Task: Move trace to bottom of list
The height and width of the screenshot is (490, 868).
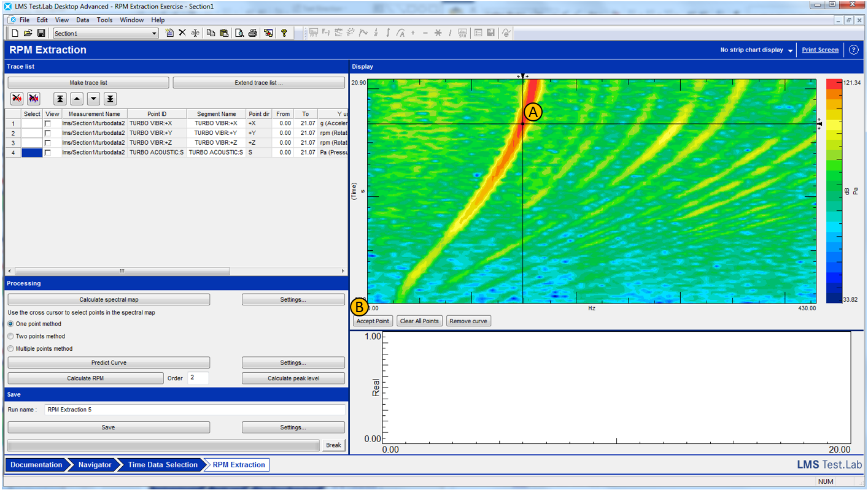Action: [x=110, y=98]
